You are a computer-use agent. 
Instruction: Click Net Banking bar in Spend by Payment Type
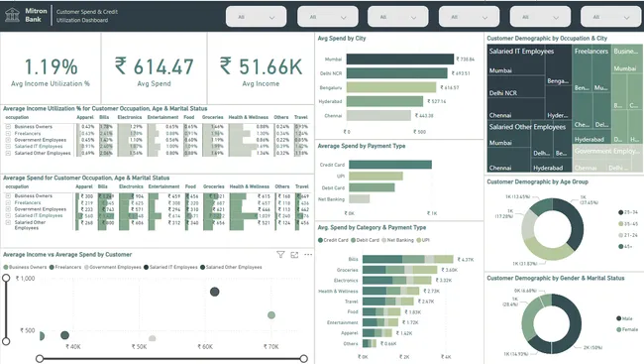tap(360, 199)
